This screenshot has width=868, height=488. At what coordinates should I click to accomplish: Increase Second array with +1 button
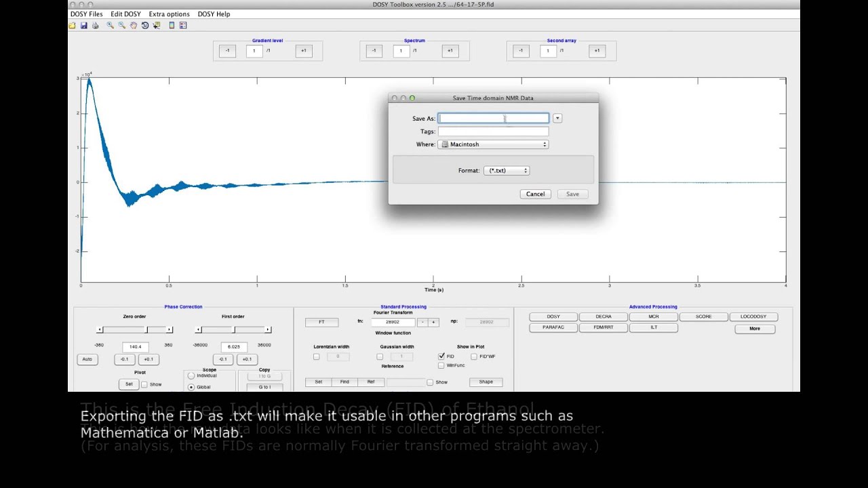tap(597, 50)
